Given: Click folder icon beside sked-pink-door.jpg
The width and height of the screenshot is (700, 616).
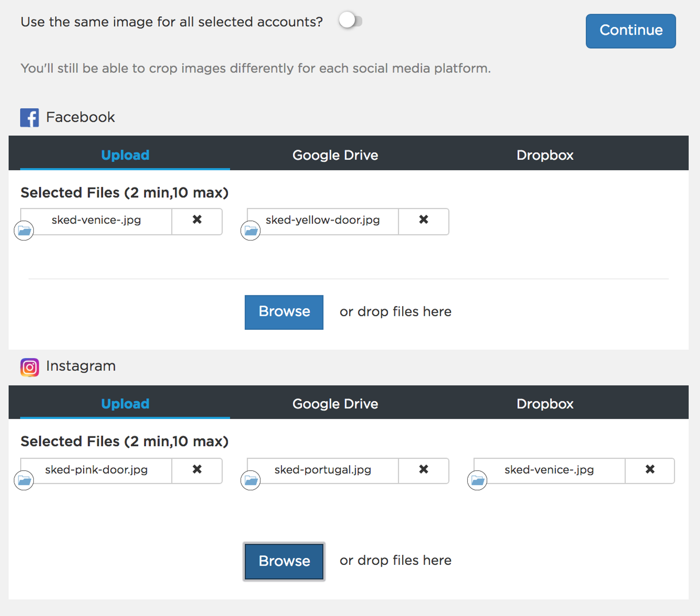Looking at the screenshot, I should [x=24, y=480].
